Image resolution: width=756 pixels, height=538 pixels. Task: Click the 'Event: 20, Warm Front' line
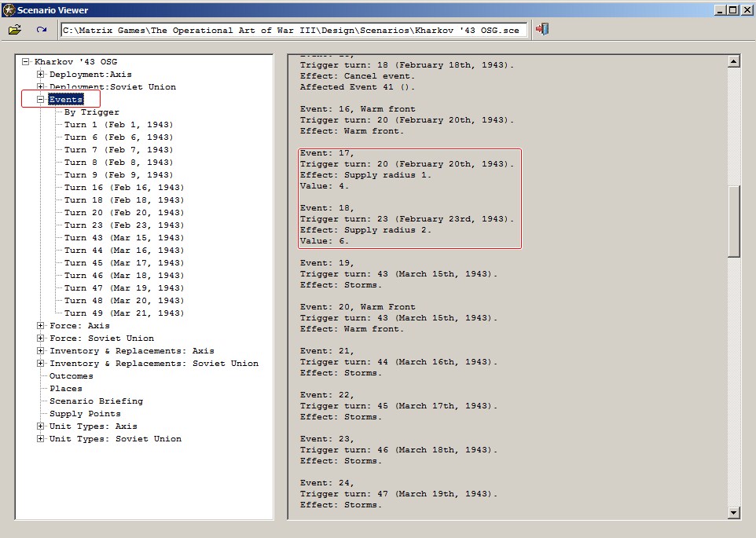[x=358, y=307]
